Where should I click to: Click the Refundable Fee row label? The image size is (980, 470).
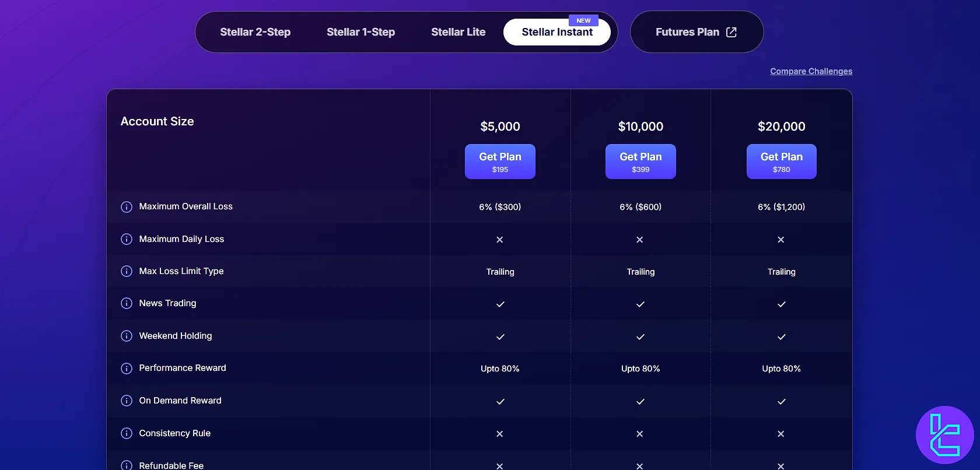point(171,465)
